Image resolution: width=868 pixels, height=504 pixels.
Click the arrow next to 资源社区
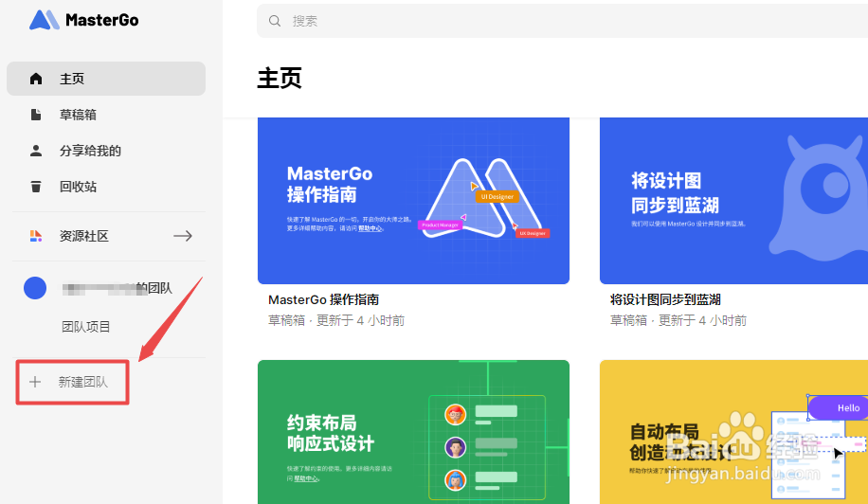click(x=183, y=236)
